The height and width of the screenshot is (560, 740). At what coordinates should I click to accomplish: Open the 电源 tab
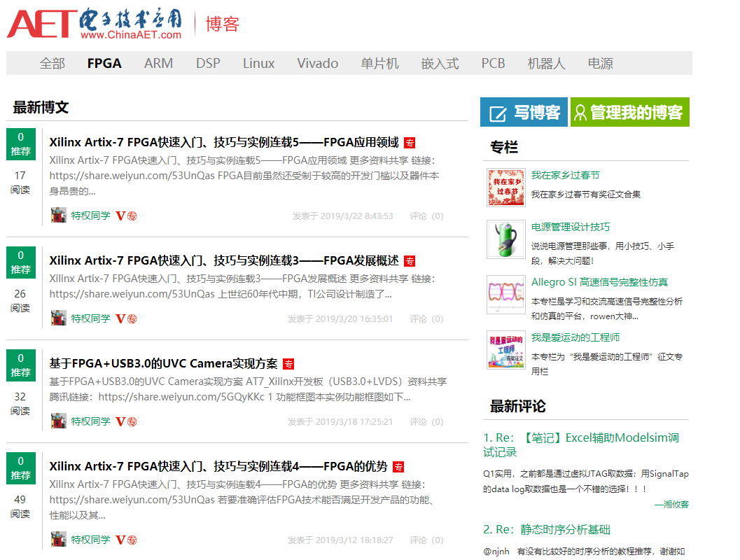click(600, 63)
